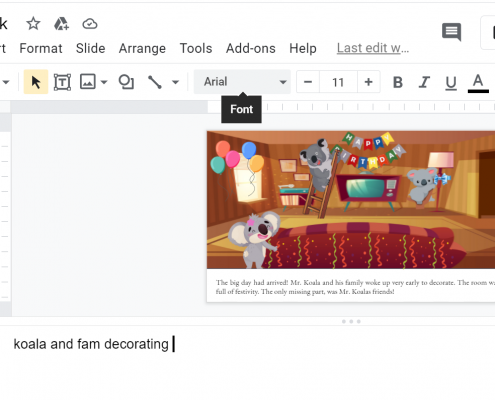Open the Slide menu
Screen dimensions: 495x400
pyautogui.click(x=91, y=49)
